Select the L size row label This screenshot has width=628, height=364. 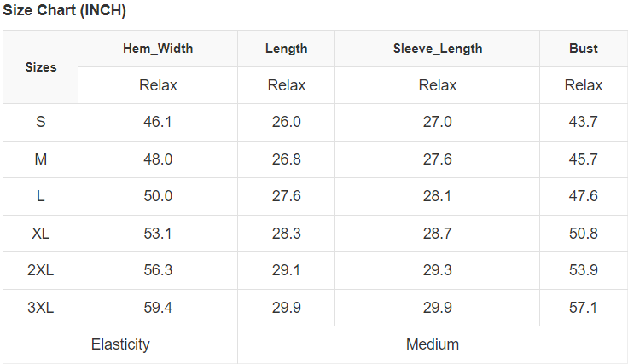tap(41, 196)
